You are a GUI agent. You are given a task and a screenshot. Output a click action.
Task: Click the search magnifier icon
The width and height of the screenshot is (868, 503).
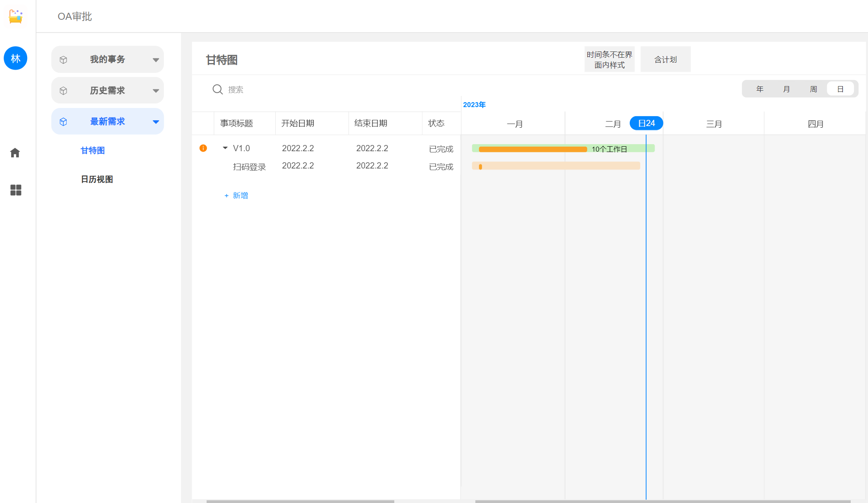(x=217, y=89)
